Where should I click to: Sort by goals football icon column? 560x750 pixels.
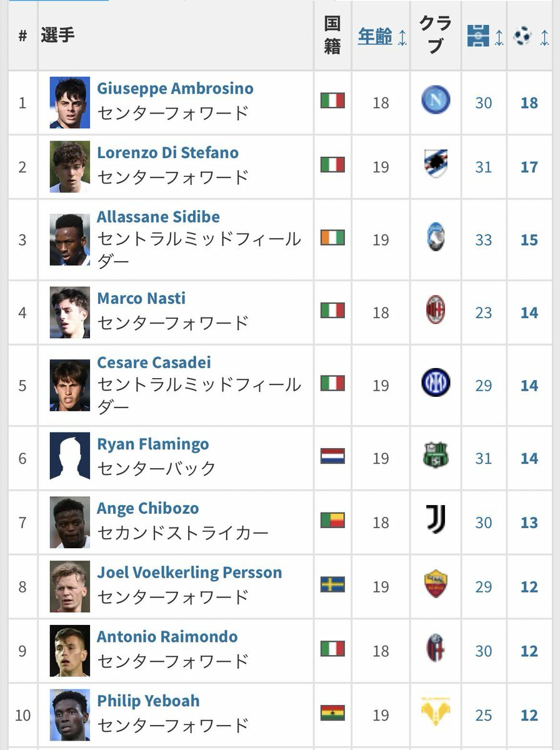click(522, 36)
